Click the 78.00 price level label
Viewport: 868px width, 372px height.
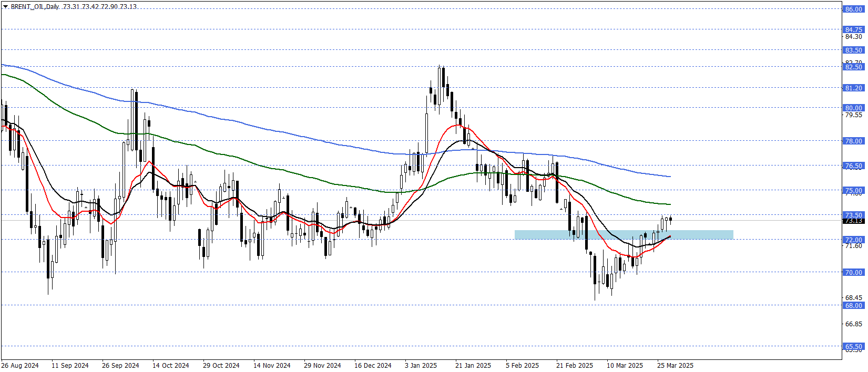[x=854, y=141]
